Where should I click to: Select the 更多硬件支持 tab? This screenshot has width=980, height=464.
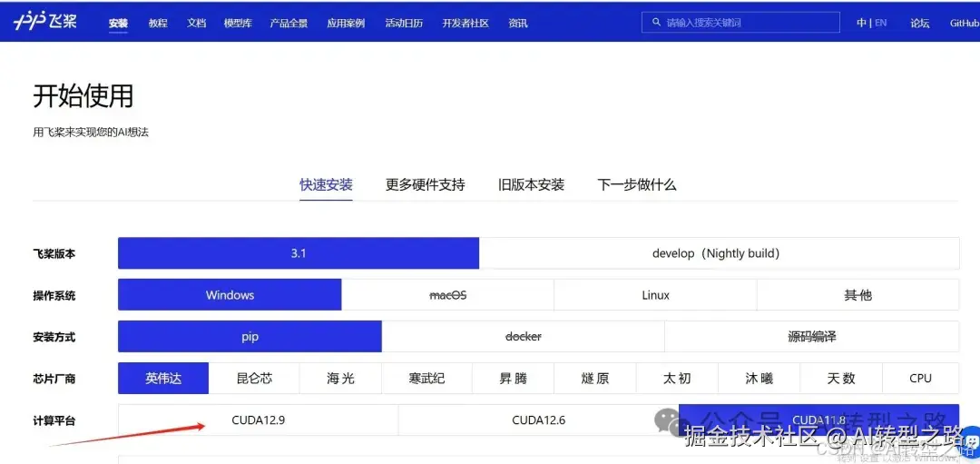[x=426, y=185]
